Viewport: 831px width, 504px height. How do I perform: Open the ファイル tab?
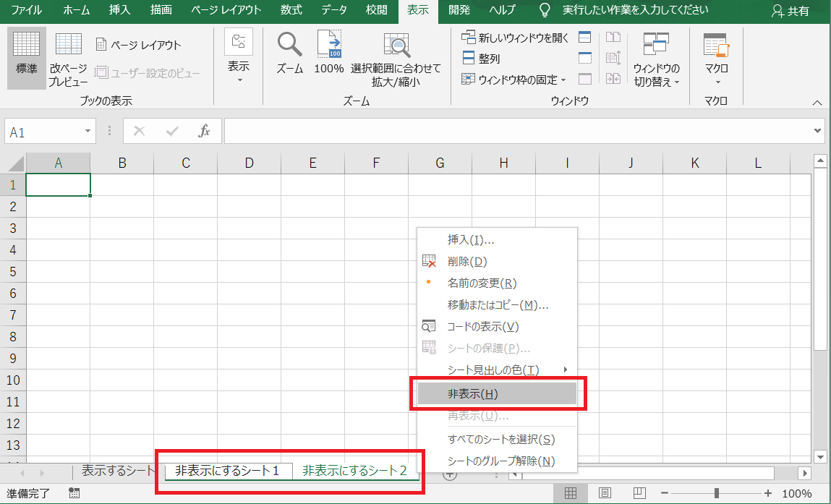tap(27, 10)
